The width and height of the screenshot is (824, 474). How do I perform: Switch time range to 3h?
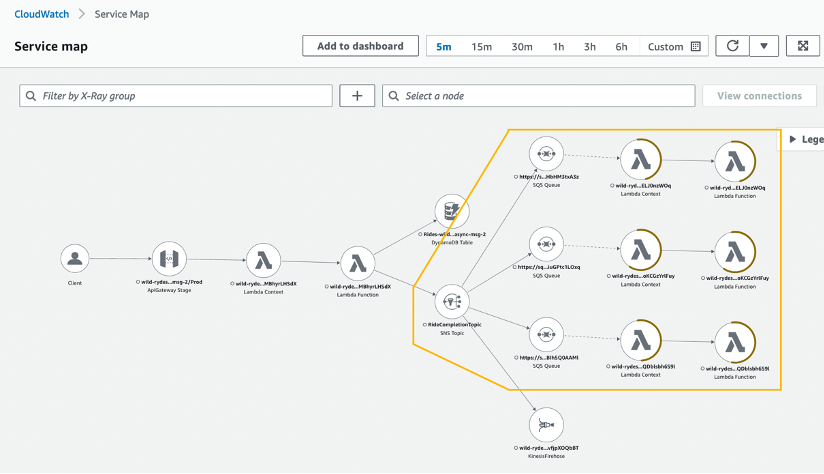(590, 46)
